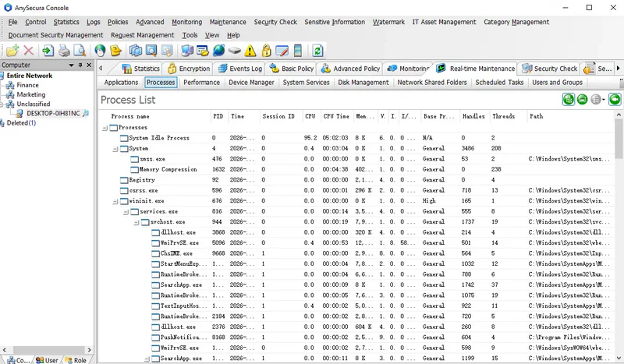The width and height of the screenshot is (624, 364).
Task: Open the Users and Groups sub-tab
Action: [x=557, y=83]
